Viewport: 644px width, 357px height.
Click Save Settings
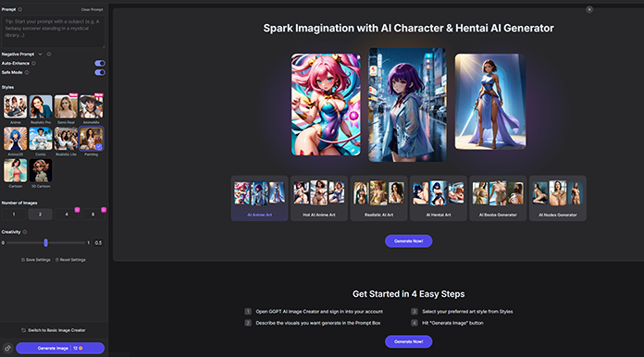click(x=36, y=260)
